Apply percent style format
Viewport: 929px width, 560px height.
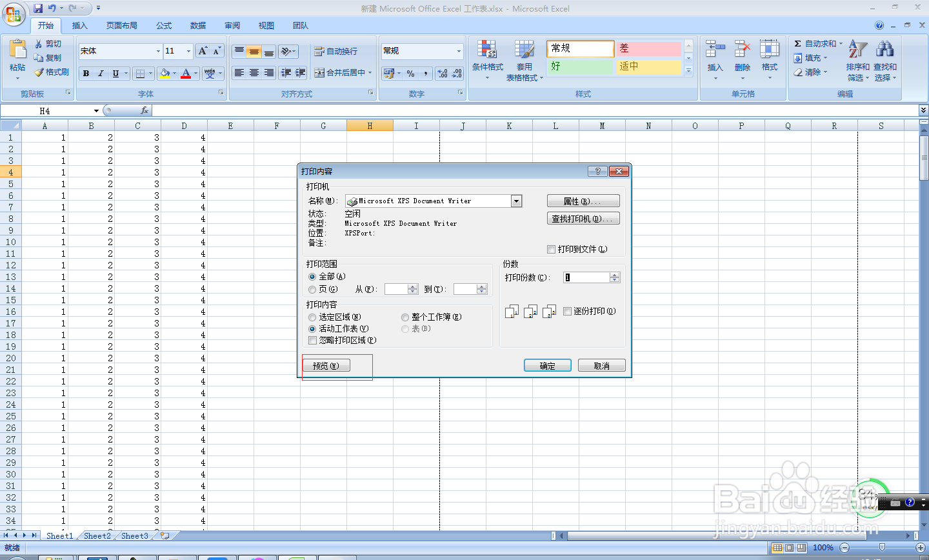(410, 74)
